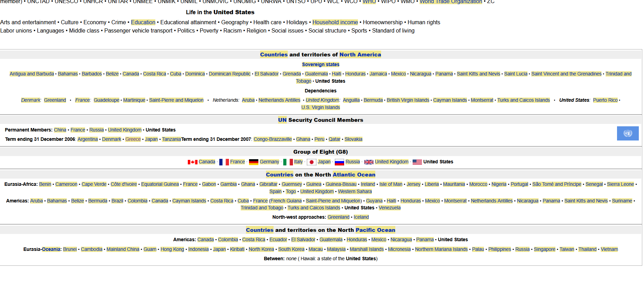Screen dimensions: 644x281
Task: Open the World Trade Organization link
Action: [x=451, y=2]
